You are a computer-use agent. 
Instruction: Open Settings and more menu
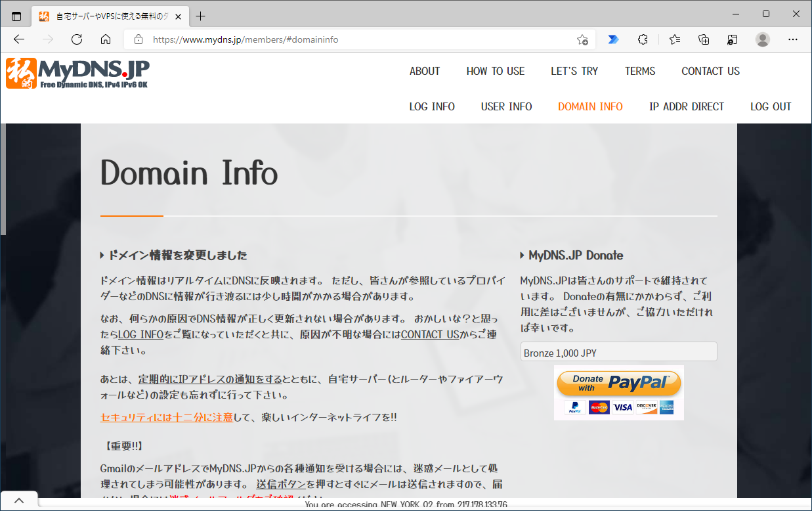[x=793, y=39]
